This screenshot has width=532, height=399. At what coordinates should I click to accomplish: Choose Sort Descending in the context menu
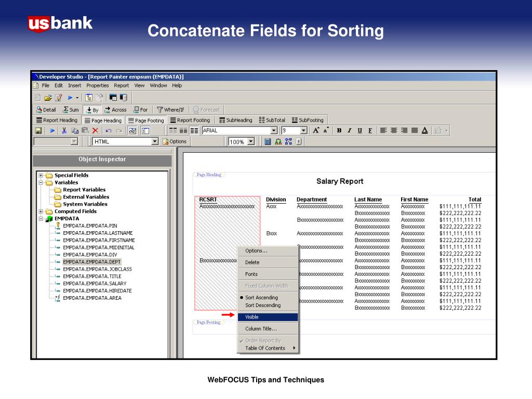tap(262, 305)
